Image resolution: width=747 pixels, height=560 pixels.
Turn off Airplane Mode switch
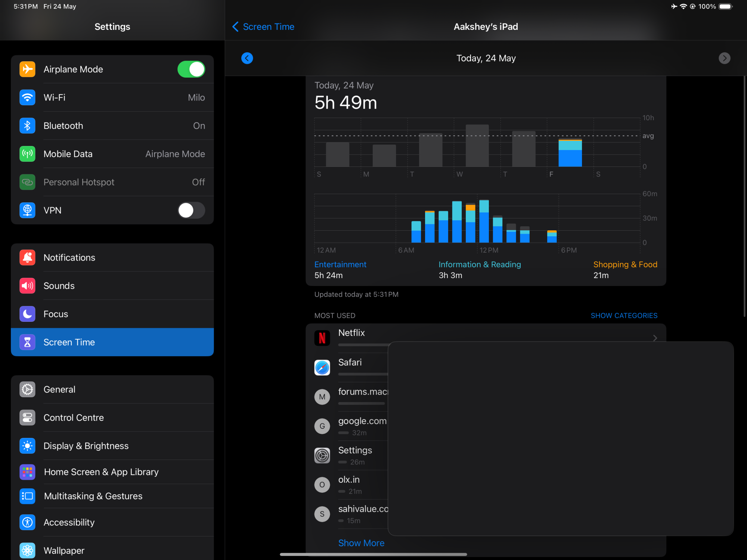click(x=191, y=69)
